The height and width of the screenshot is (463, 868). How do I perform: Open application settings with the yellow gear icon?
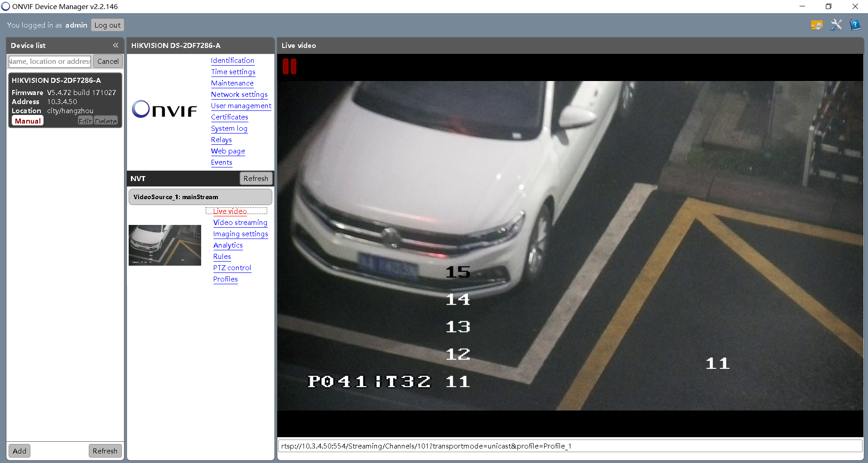click(816, 25)
